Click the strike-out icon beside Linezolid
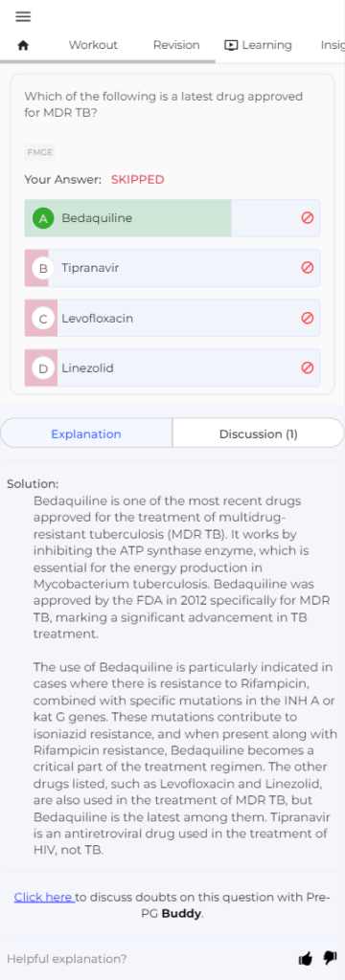 click(308, 368)
